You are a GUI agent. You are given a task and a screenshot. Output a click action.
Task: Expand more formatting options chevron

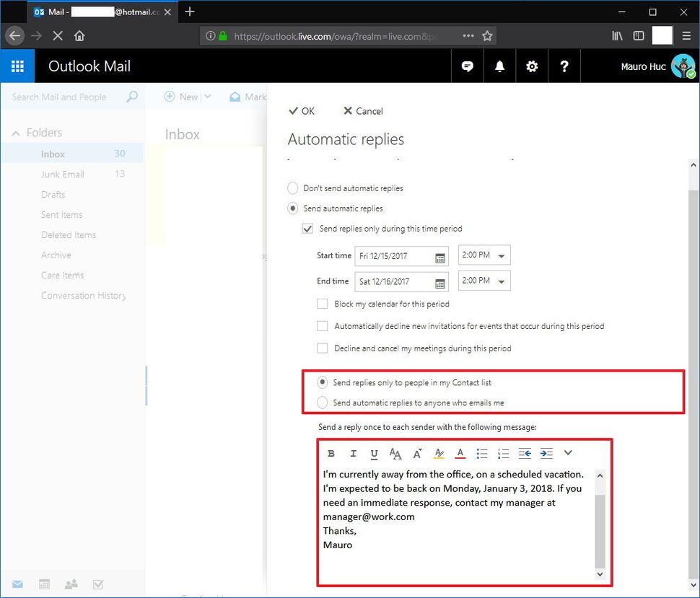pos(568,453)
